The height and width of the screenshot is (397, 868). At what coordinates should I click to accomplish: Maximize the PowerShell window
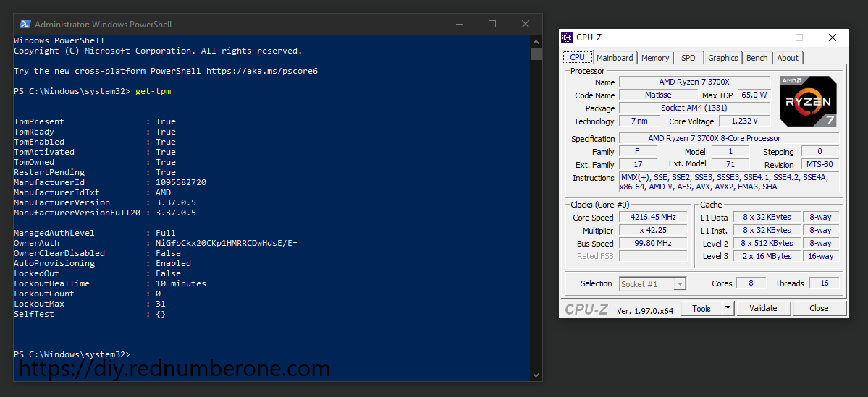492,25
